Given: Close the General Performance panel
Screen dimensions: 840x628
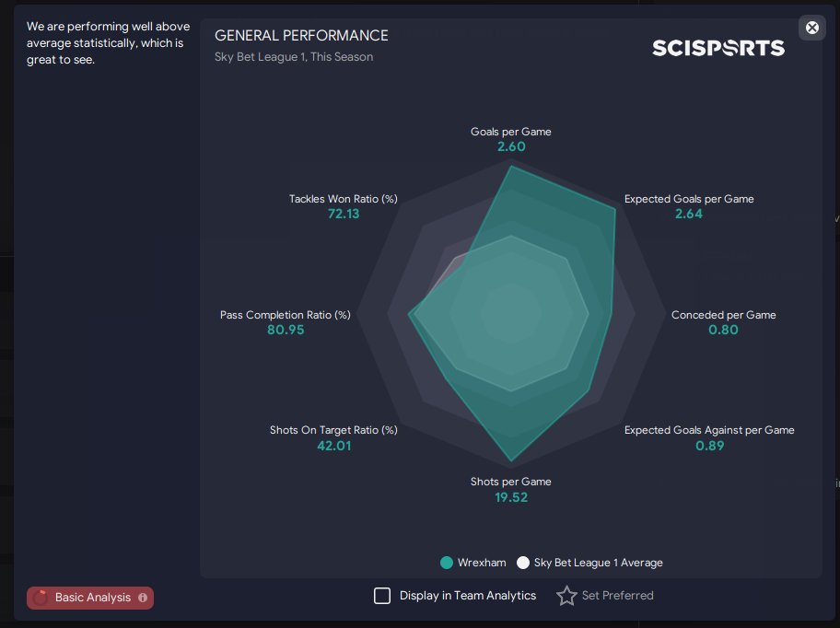Looking at the screenshot, I should [811, 28].
